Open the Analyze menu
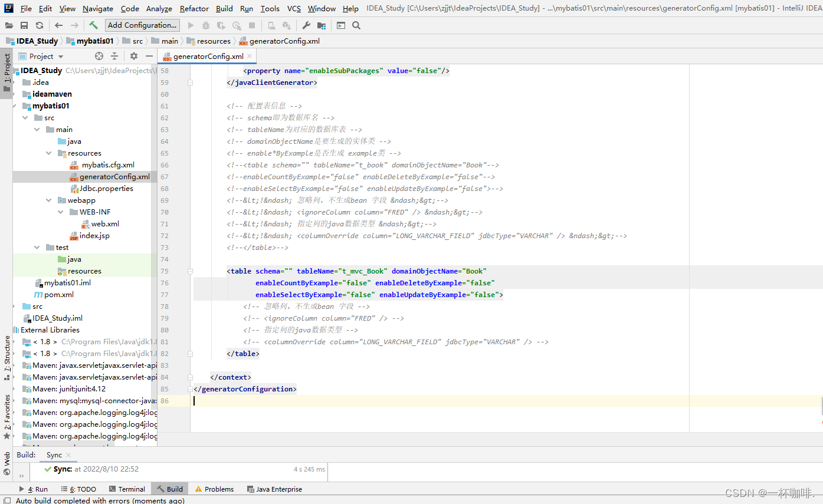This screenshot has width=823, height=504. pyautogui.click(x=159, y=8)
